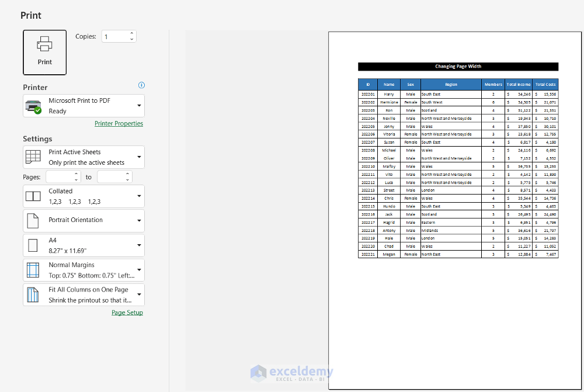Open the Page Setup link
Image resolution: width=584 pixels, height=392 pixels.
[127, 313]
